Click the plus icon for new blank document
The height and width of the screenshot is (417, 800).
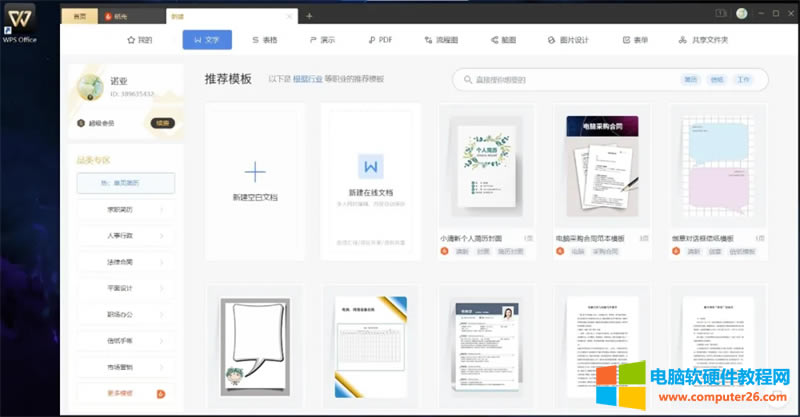point(255,171)
